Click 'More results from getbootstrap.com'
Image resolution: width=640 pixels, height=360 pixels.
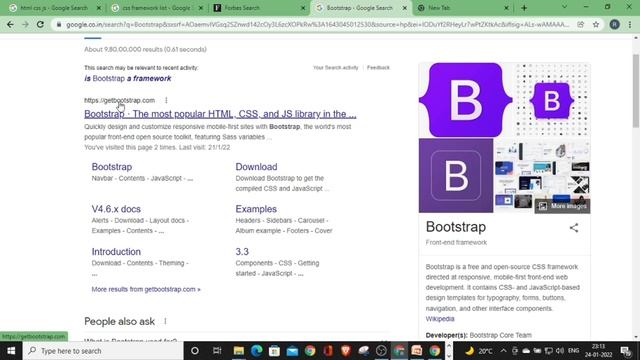coord(146,289)
